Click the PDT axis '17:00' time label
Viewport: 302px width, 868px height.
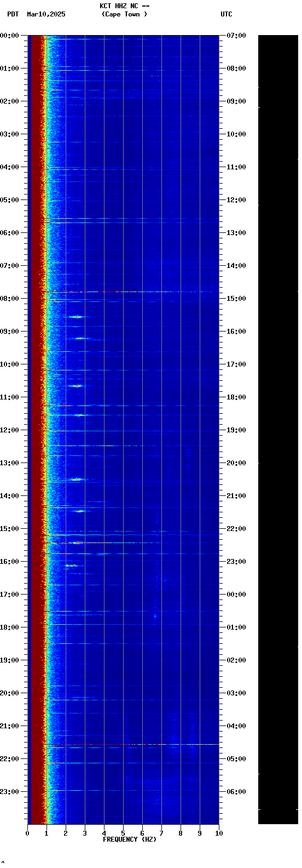(x=9, y=595)
